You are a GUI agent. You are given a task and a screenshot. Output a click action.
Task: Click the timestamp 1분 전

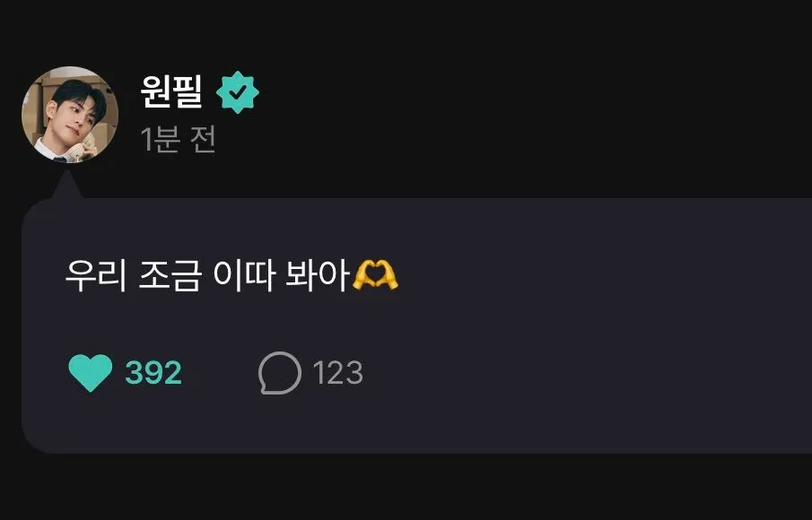[x=178, y=139]
